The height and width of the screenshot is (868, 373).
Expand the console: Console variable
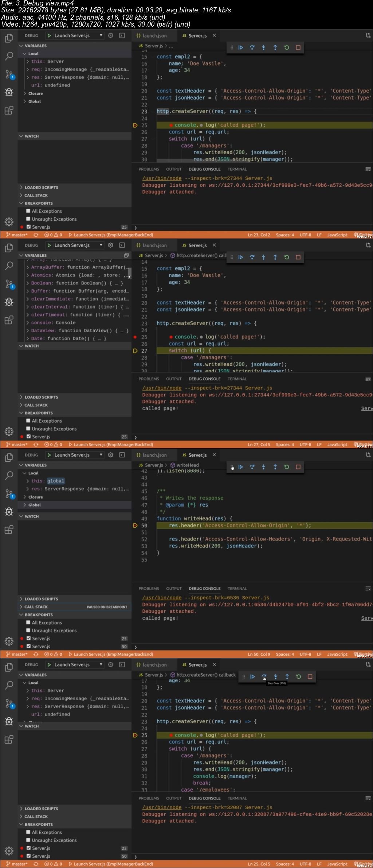[28, 323]
